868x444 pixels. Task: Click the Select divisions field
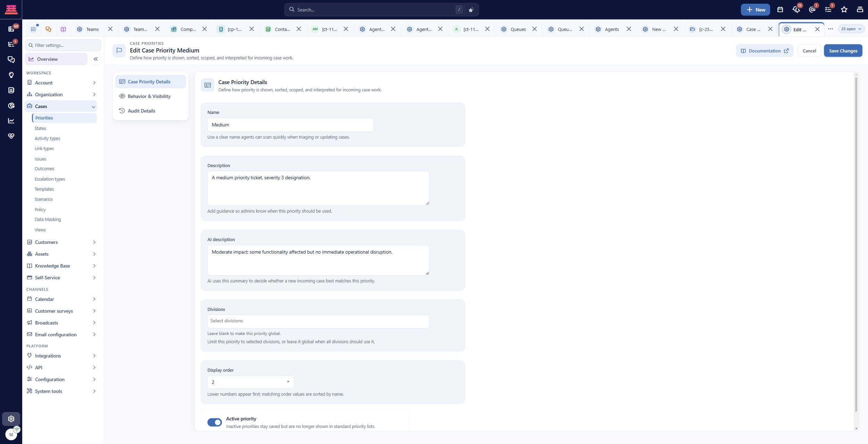coord(318,321)
